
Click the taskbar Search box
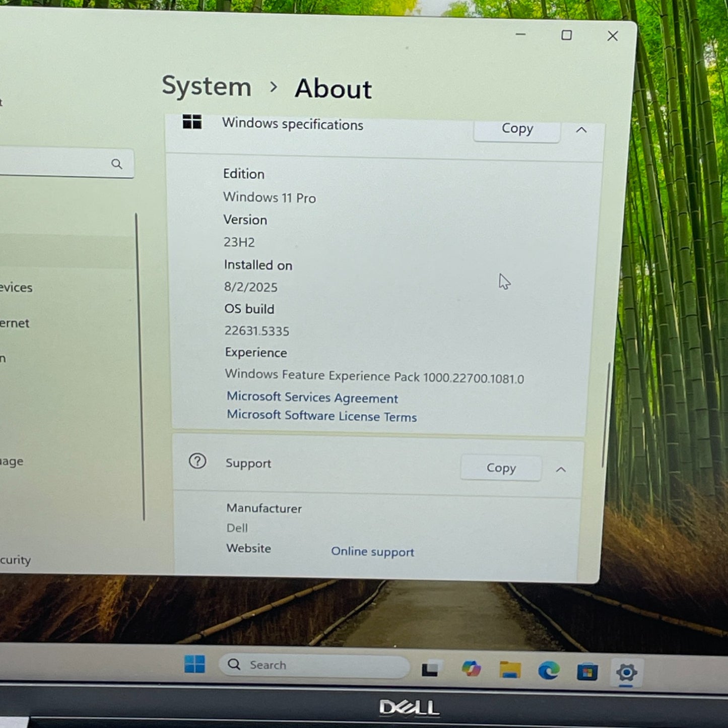point(314,665)
